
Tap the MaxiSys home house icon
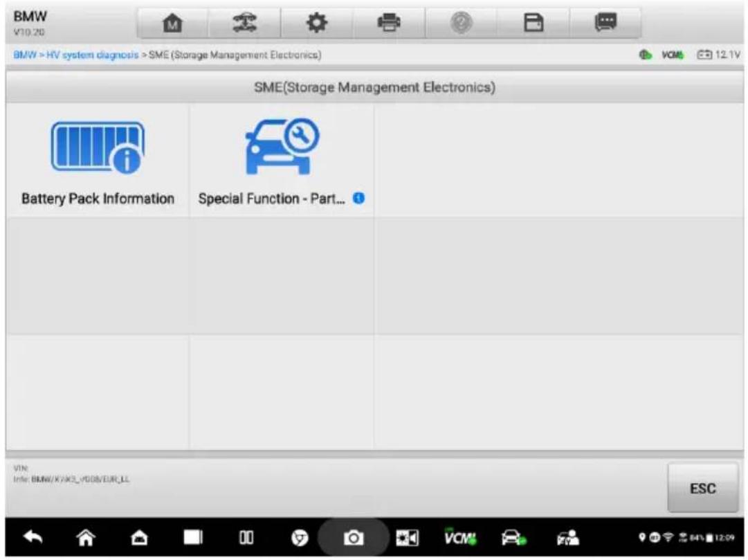tap(139, 538)
